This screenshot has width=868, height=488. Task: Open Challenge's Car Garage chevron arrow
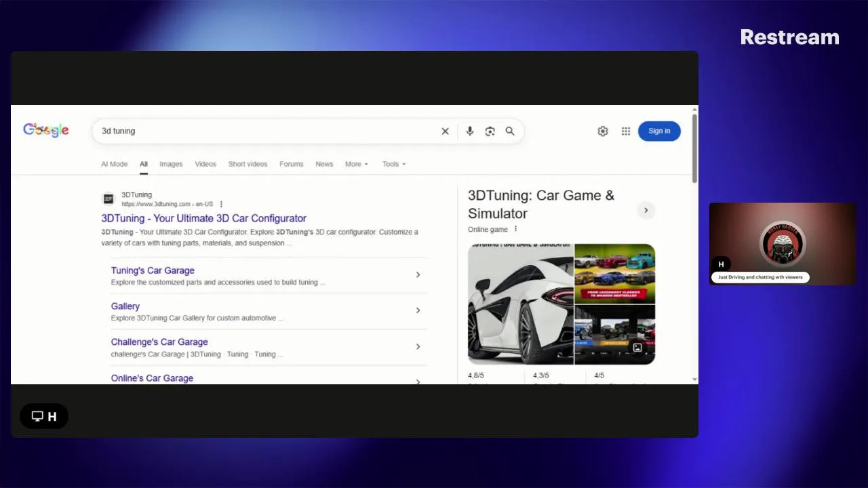click(418, 346)
